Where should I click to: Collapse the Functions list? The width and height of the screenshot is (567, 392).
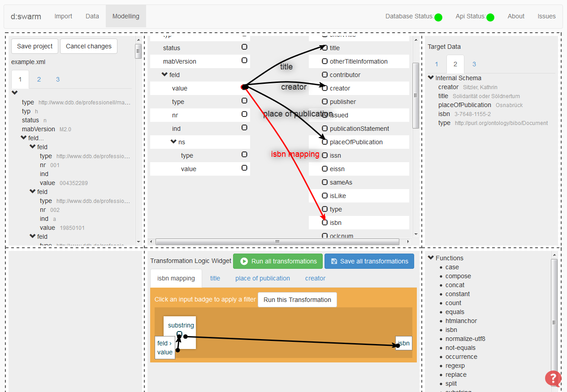click(x=431, y=258)
